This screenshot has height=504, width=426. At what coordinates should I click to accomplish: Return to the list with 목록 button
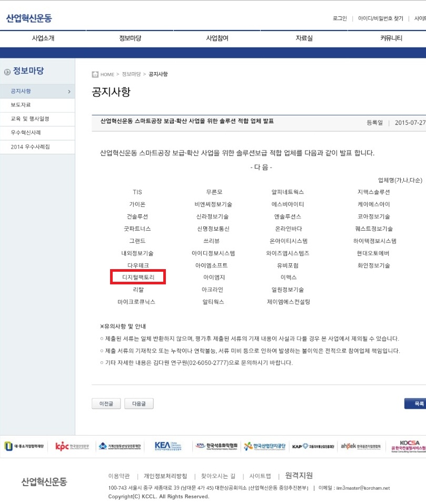click(x=415, y=404)
